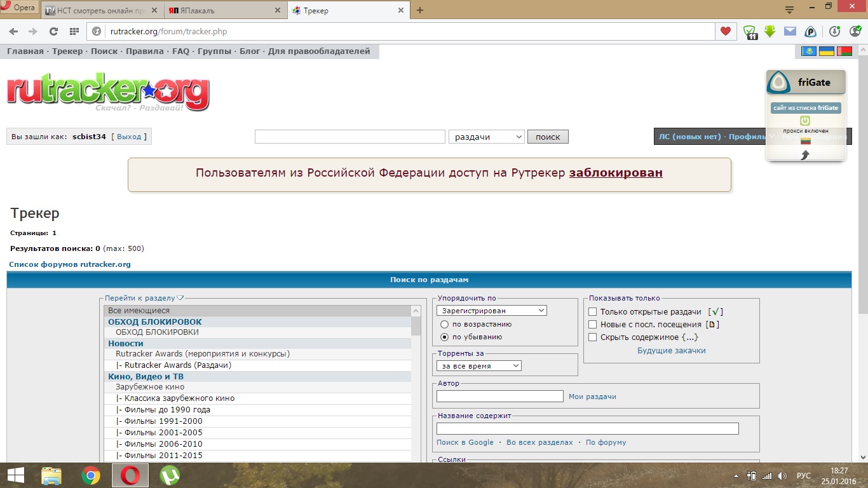Open the 'заблокирован' link in notice
868x488 pixels.
tap(616, 173)
